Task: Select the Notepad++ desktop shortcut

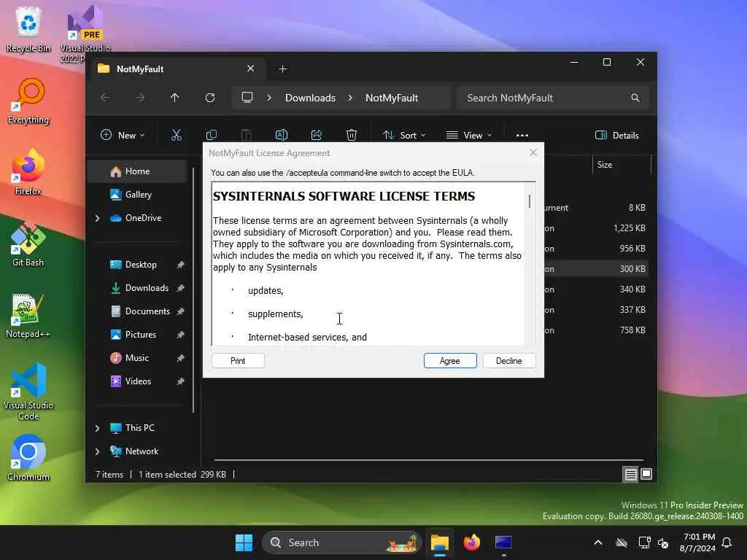Action: (28, 315)
